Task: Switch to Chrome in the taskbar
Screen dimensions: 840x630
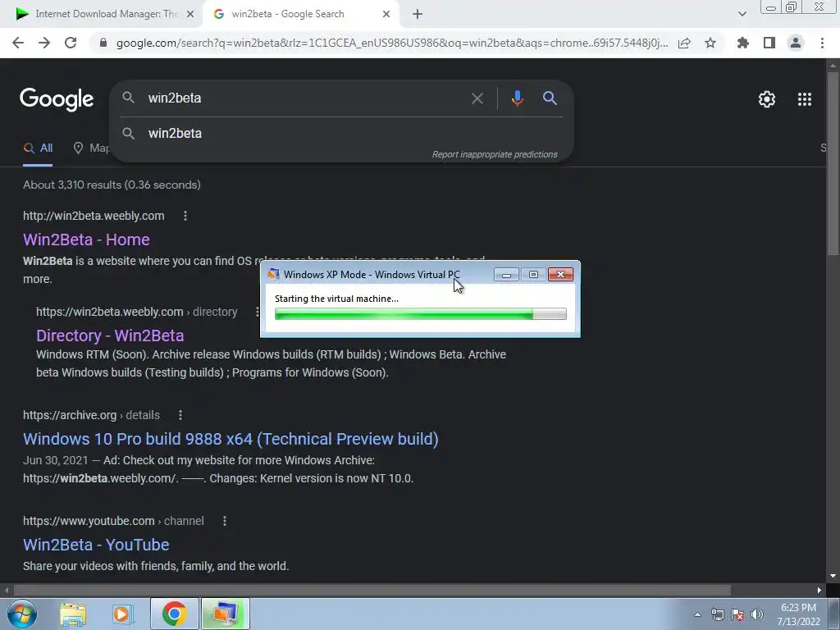Action: pos(175,614)
